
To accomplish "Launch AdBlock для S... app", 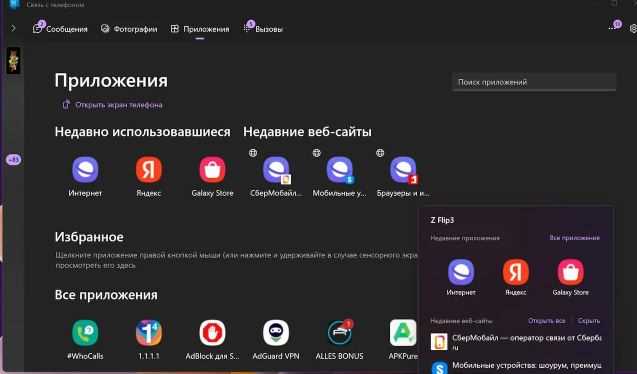I will [x=212, y=340].
